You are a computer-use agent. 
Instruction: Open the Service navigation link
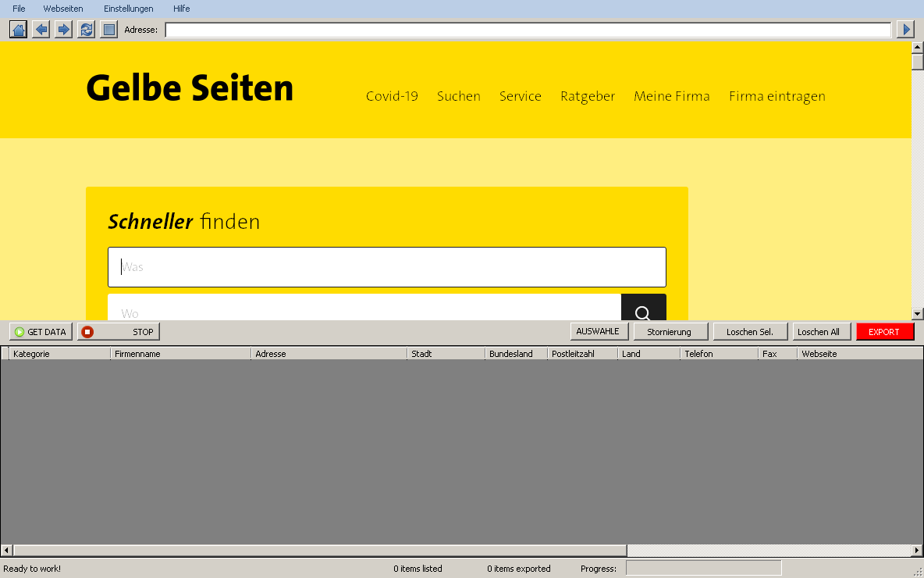click(521, 96)
